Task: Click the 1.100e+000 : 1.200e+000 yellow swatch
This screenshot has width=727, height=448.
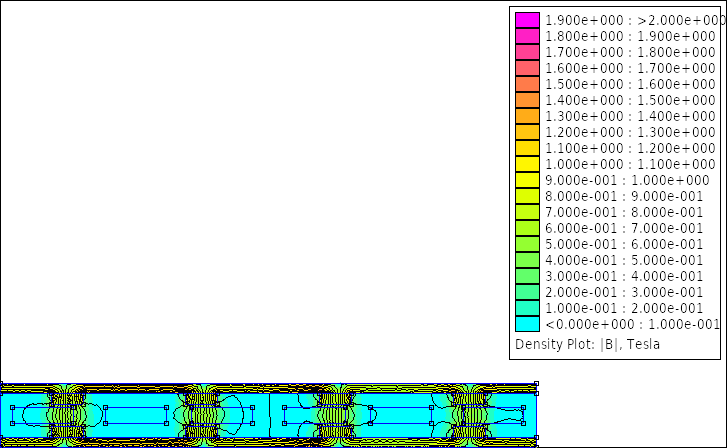Action: pyautogui.click(x=527, y=148)
